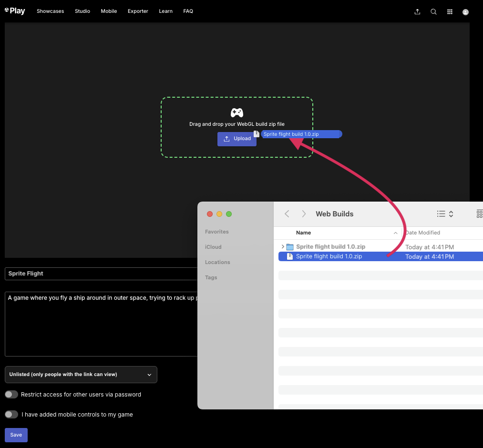Expand the Sprite flight build folder
This screenshot has height=448, width=483.
pyautogui.click(x=283, y=247)
